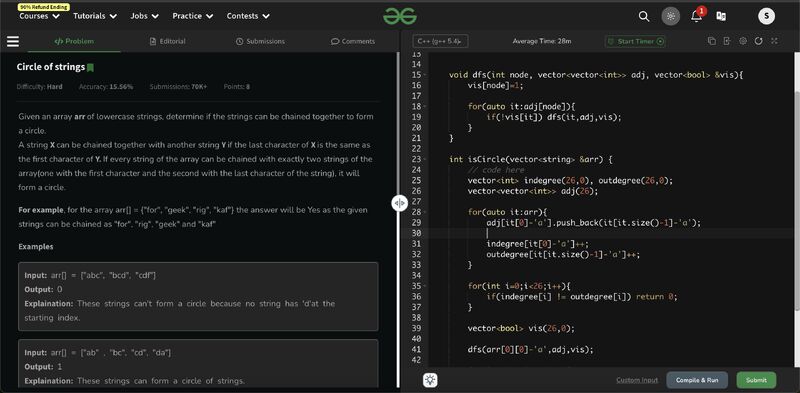The height and width of the screenshot is (393, 800).
Task: Switch to the Editorial tab
Action: [x=167, y=41]
